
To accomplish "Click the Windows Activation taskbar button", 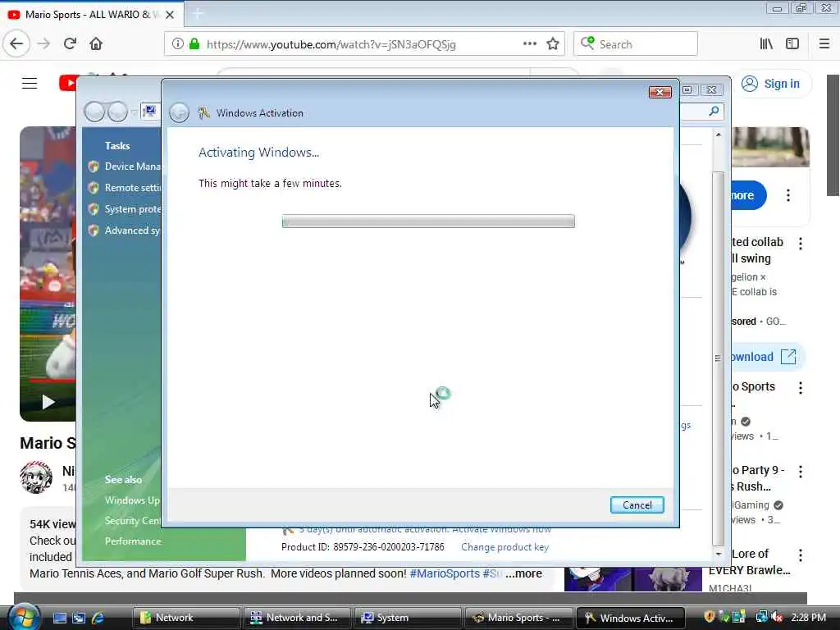I will [x=631, y=618].
